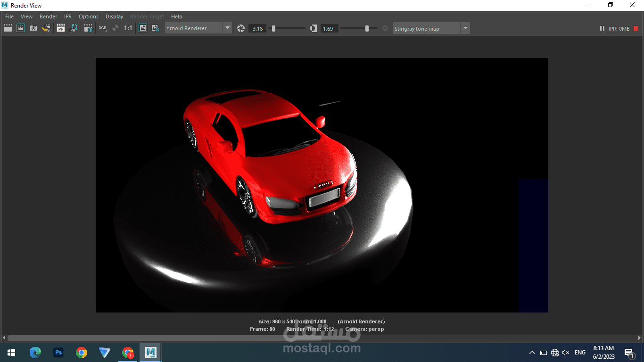Start IPR render with the IPR clapperboard

click(61, 28)
